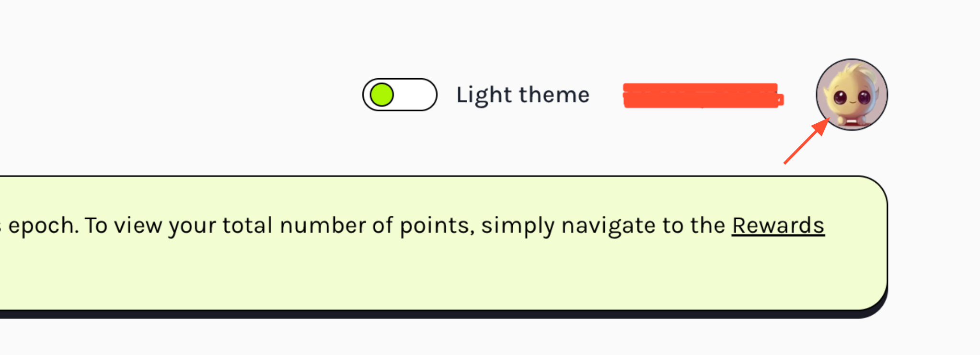980x355 pixels.
Task: Click the hidden wallet address next to avatar
Action: [702, 95]
